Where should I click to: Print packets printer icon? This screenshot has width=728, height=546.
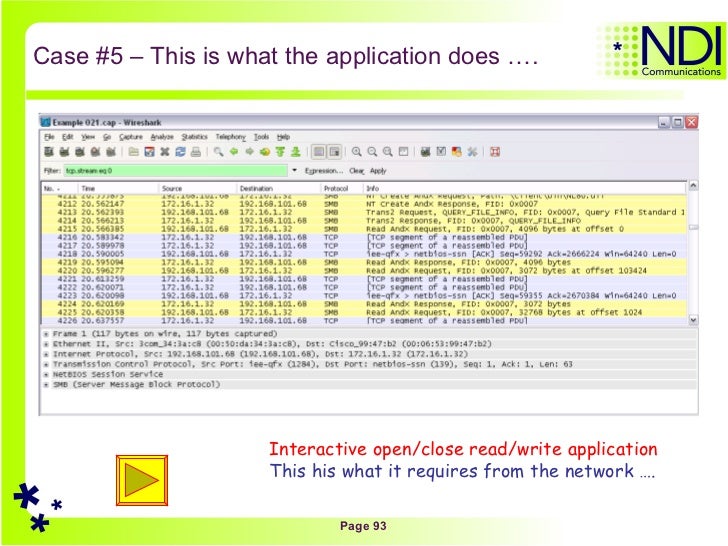pyautogui.click(x=196, y=152)
